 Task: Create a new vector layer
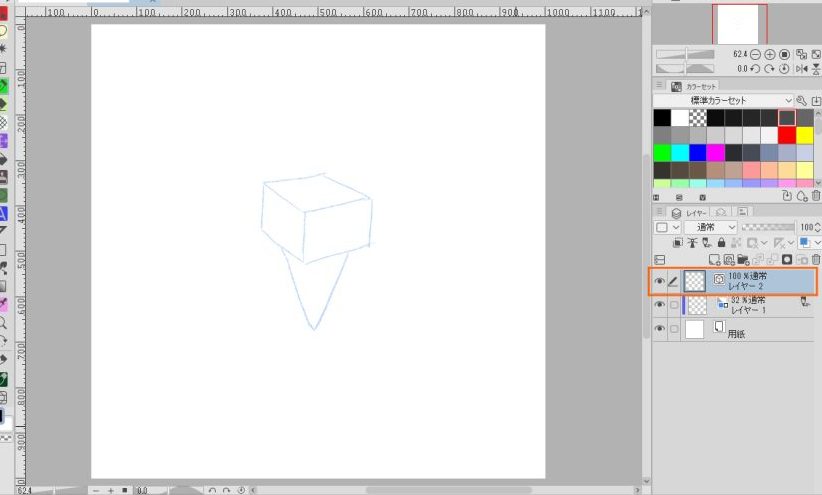coord(729,260)
